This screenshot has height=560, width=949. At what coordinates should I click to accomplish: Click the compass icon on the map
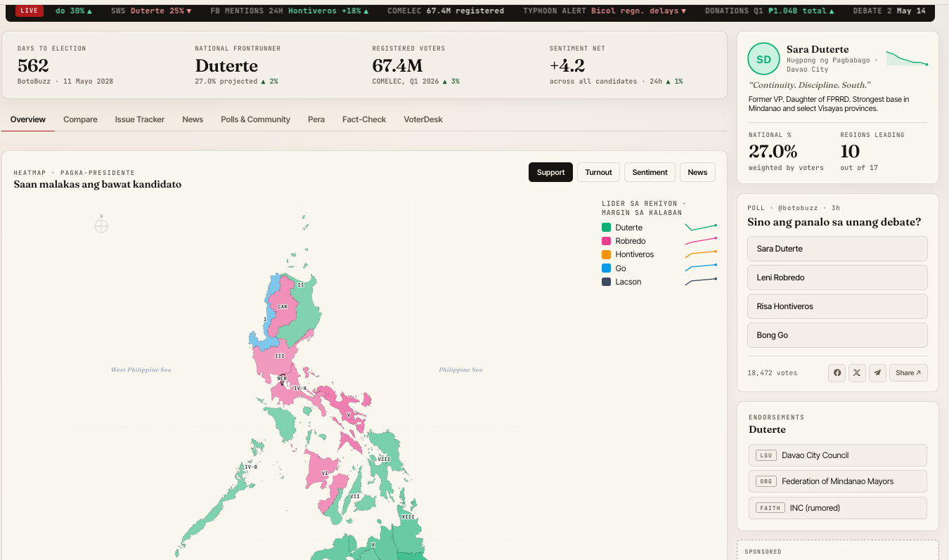tap(101, 226)
